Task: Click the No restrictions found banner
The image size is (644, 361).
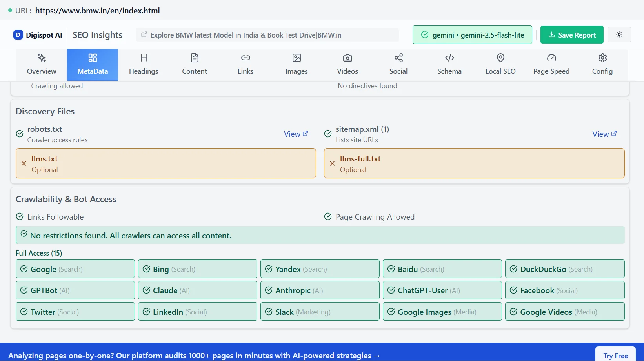Action: point(320,235)
